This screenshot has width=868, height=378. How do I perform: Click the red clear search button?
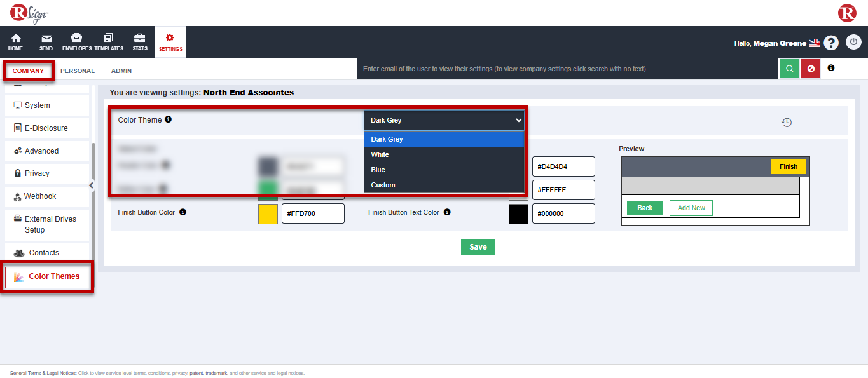click(x=810, y=69)
